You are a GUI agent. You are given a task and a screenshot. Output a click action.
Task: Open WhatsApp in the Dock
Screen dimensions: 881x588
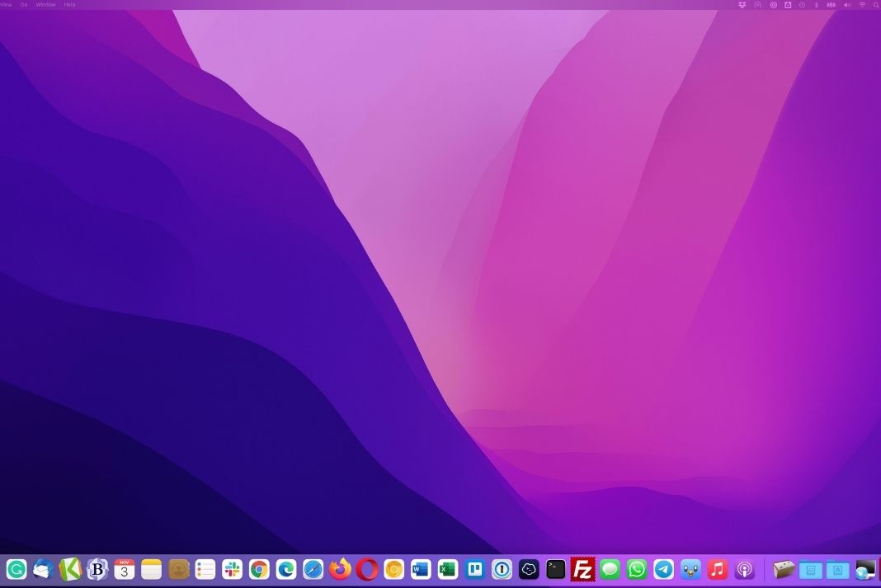637,569
